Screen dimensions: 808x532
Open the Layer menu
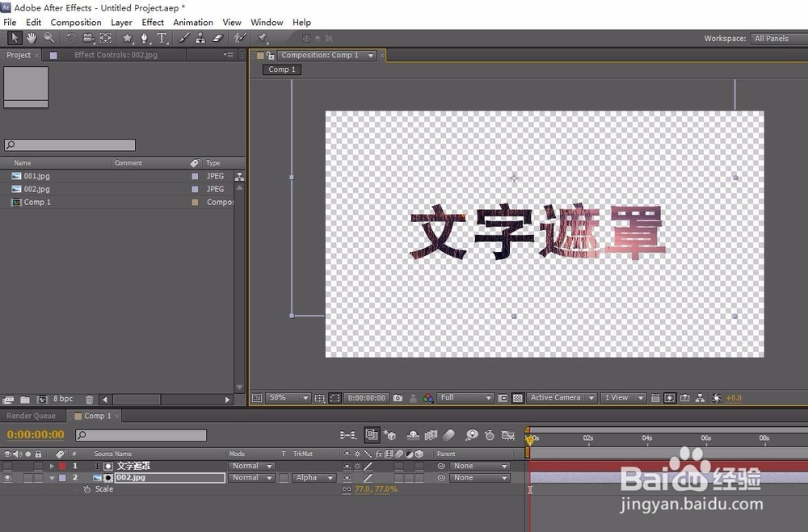pyautogui.click(x=121, y=23)
